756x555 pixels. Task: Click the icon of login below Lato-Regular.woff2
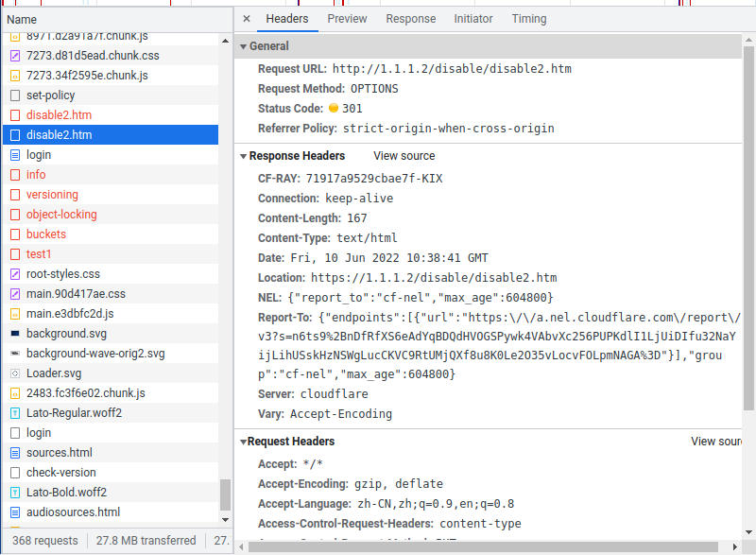15,433
